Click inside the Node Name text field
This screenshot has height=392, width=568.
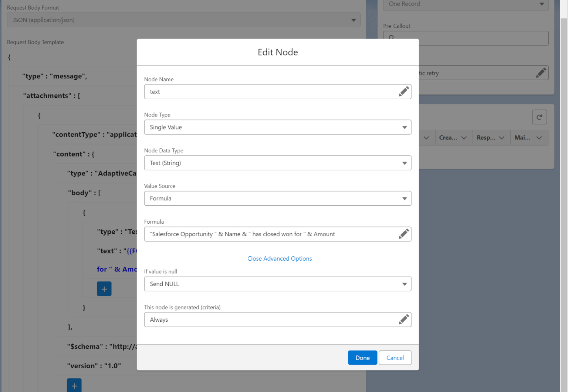(x=259, y=91)
